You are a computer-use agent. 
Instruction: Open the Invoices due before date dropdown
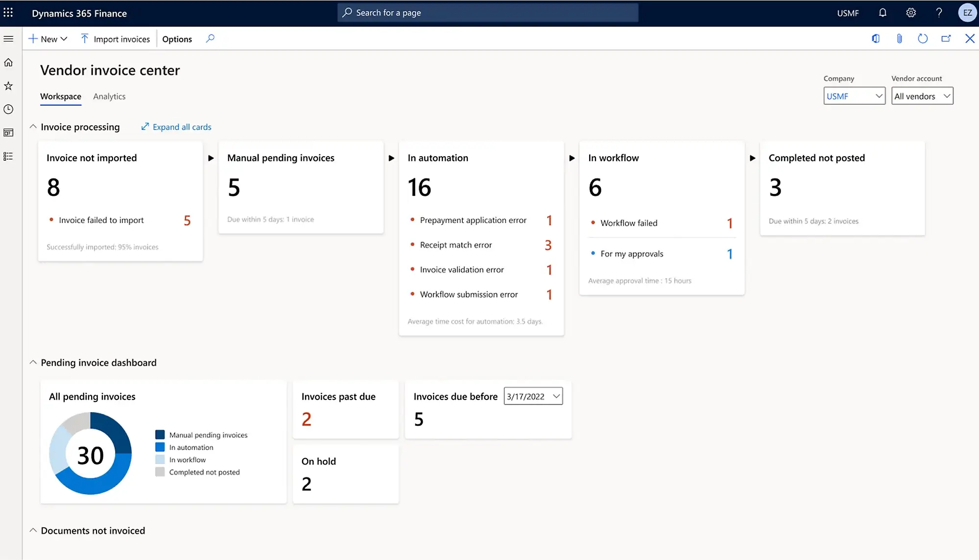tap(533, 396)
